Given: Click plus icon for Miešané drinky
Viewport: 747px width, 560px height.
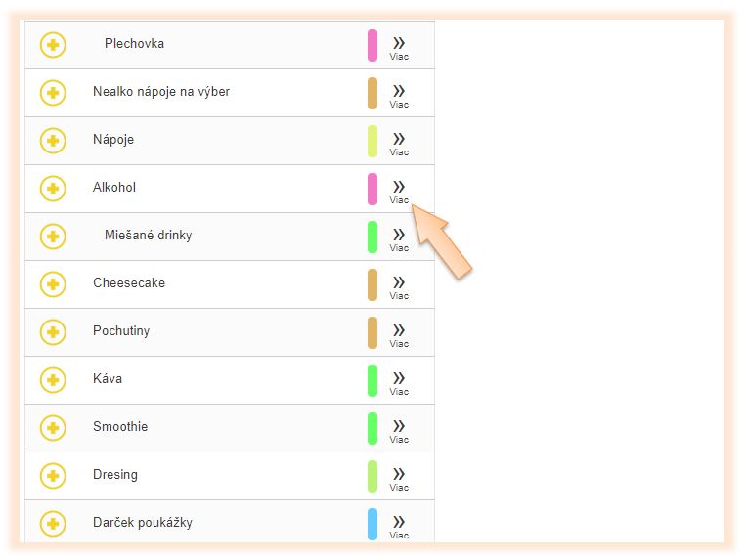Looking at the screenshot, I should pos(53,237).
